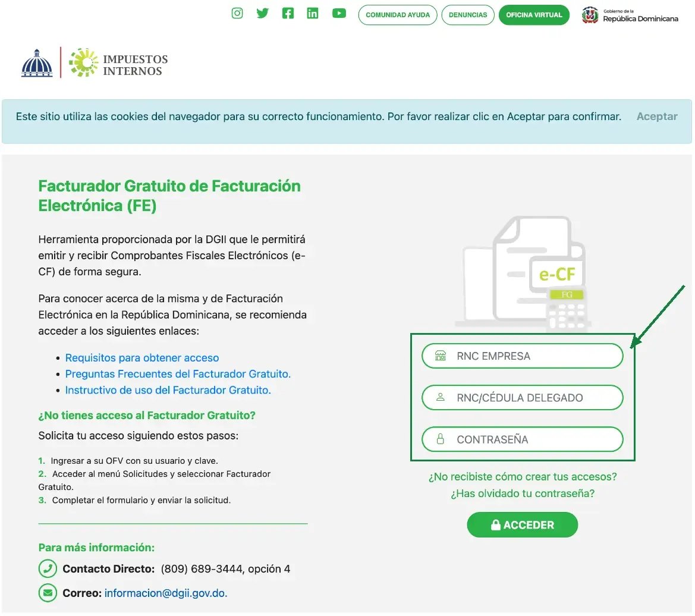Viewport: 695px width, 616px height.
Task: Click the envelope icon beside Correo
Action: point(48,592)
